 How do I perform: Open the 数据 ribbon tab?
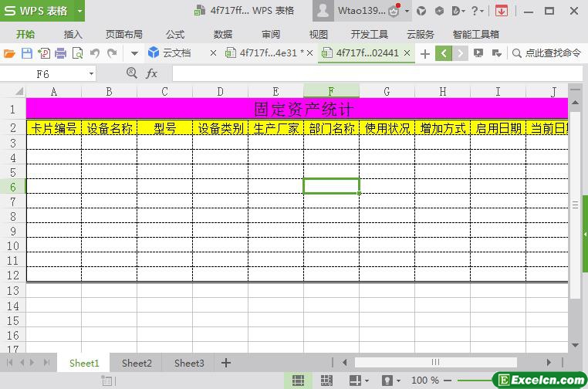coord(223,34)
